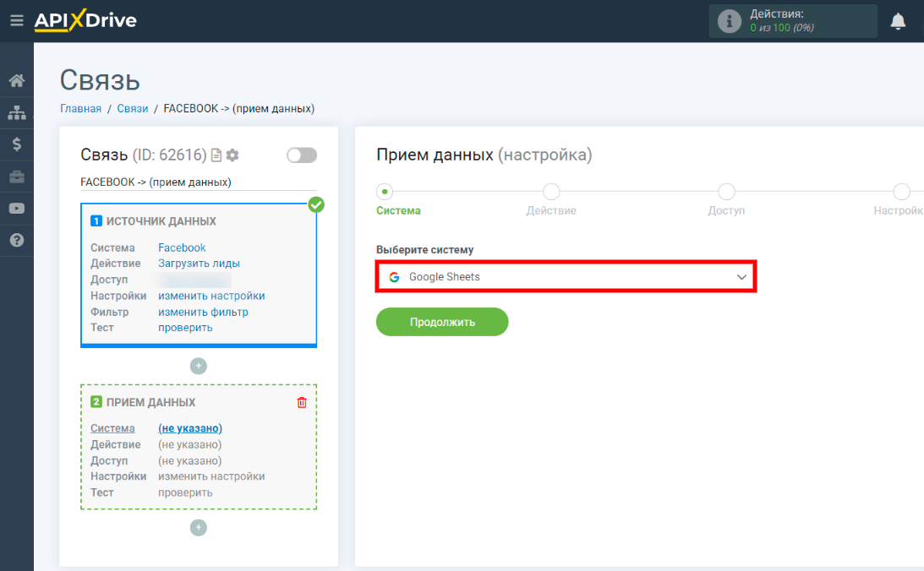Open the sidebar hamburger menu

coord(16,20)
